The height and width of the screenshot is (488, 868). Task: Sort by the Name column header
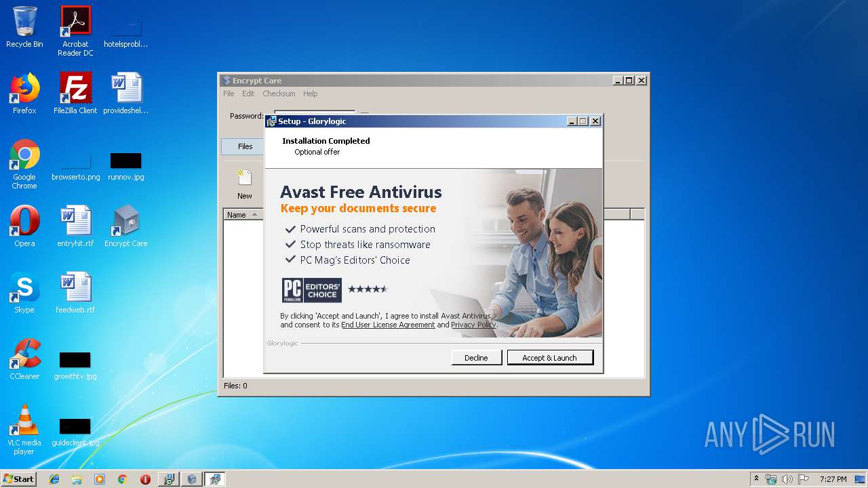point(243,215)
